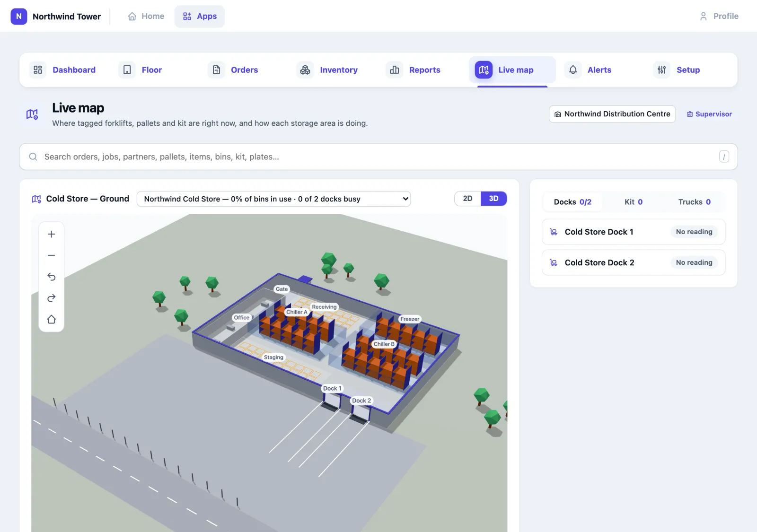
Task: Rotate the map view clockwise
Action: click(52, 298)
